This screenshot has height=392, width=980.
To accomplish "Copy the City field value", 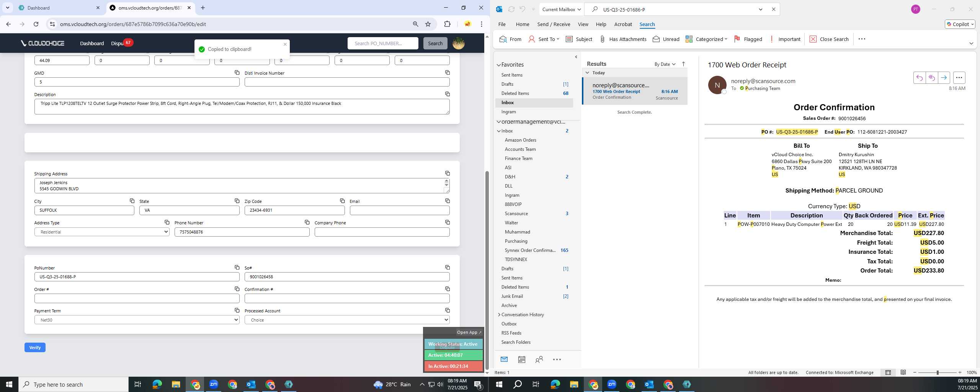I will tap(132, 201).
